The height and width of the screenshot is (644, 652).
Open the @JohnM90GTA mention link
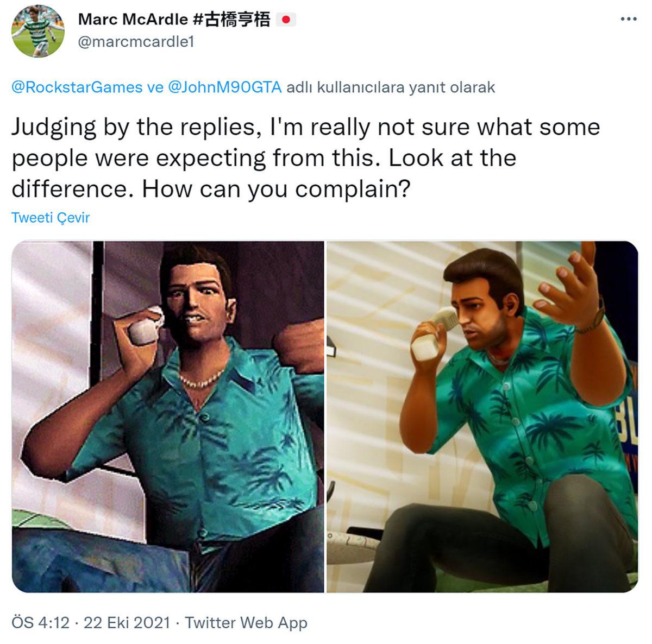224,87
